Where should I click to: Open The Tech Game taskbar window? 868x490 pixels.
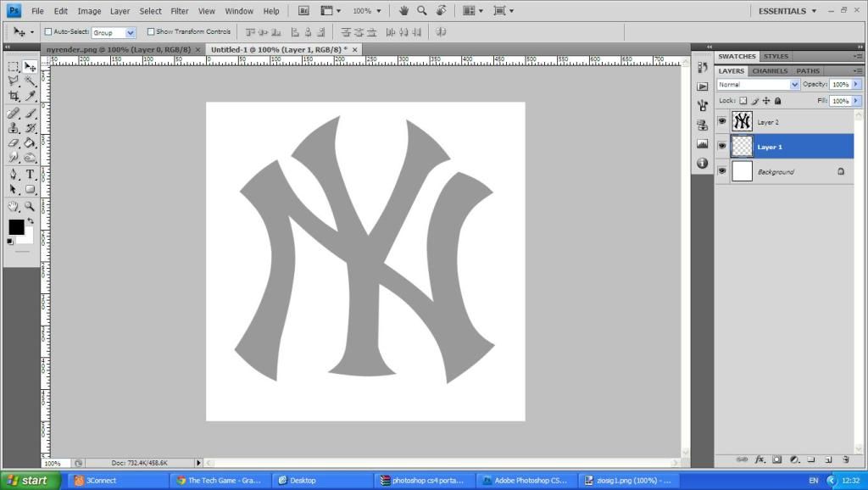(x=218, y=480)
